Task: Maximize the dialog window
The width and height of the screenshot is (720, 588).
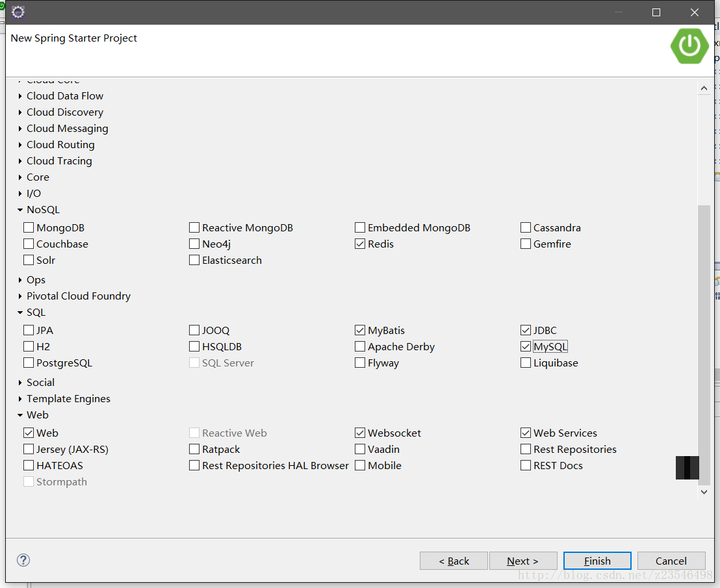Action: tap(656, 12)
